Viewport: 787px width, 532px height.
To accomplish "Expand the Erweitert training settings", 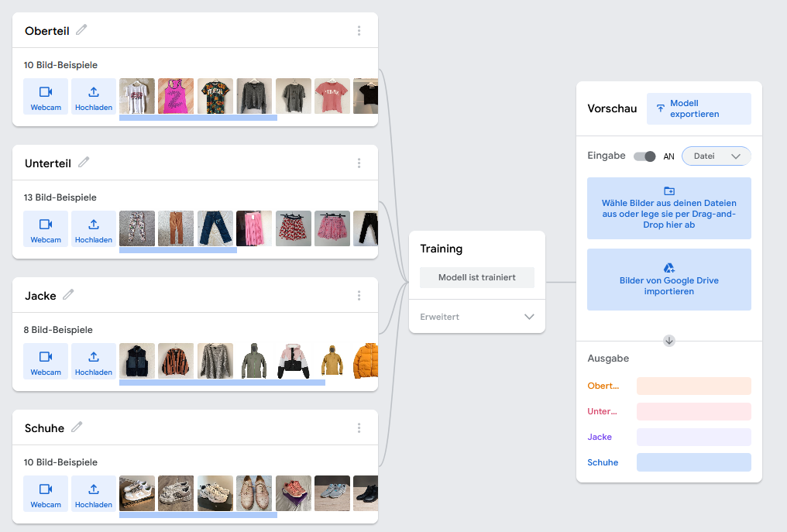I will pyautogui.click(x=476, y=317).
